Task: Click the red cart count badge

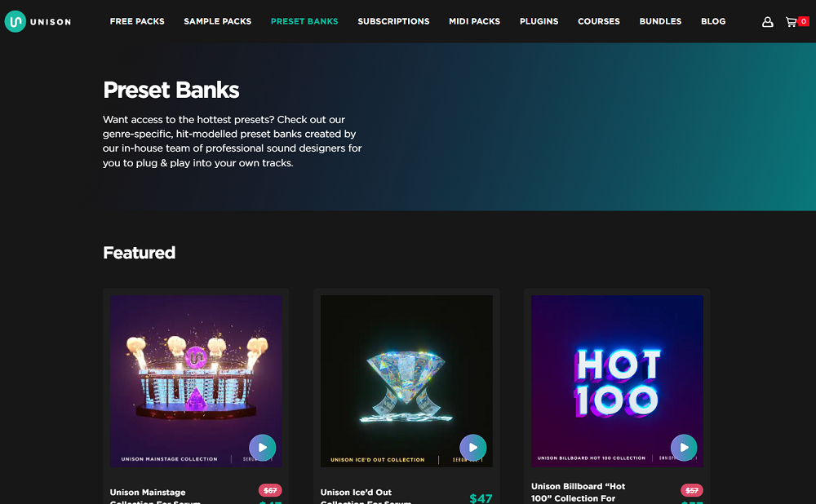Action: point(804,21)
